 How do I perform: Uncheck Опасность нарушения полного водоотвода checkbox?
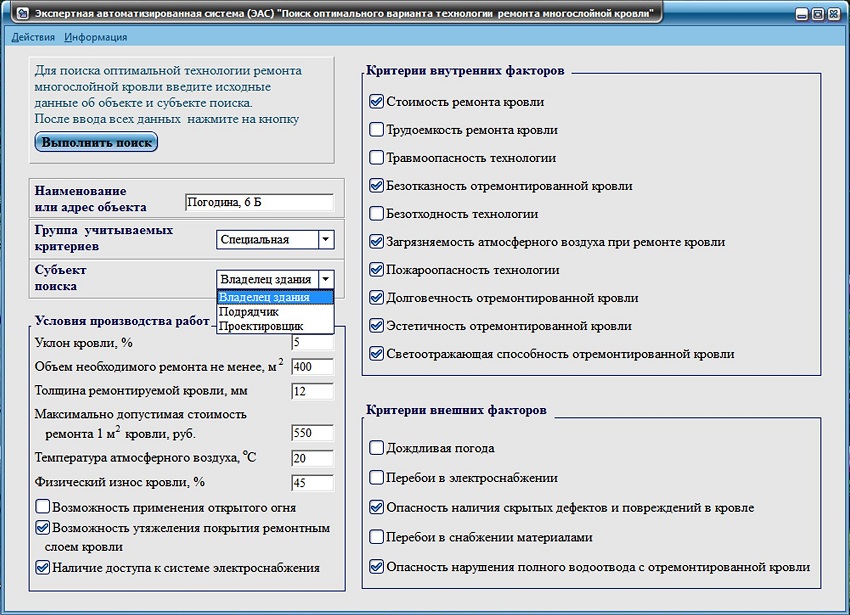tap(376, 567)
